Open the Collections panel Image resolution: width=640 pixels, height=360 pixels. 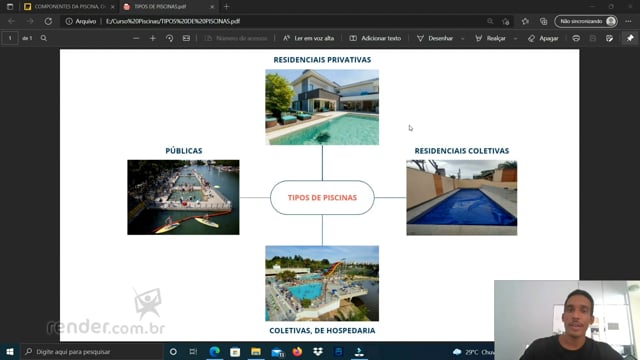tap(543, 21)
